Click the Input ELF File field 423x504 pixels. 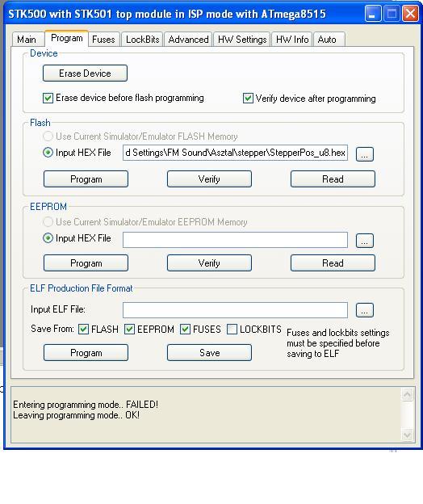(x=235, y=310)
